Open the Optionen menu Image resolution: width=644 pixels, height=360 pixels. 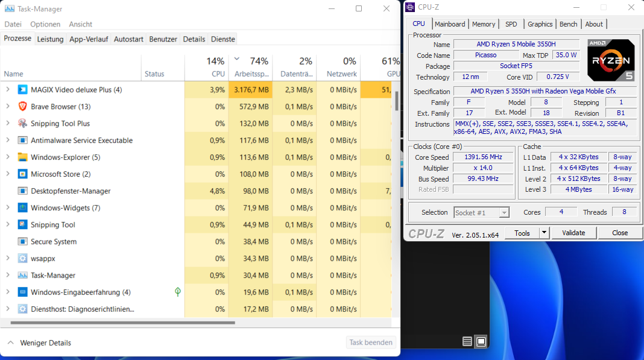45,24
